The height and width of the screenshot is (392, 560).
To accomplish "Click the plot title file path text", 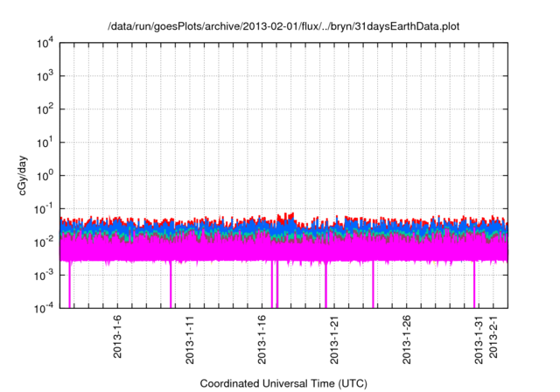I will [283, 27].
